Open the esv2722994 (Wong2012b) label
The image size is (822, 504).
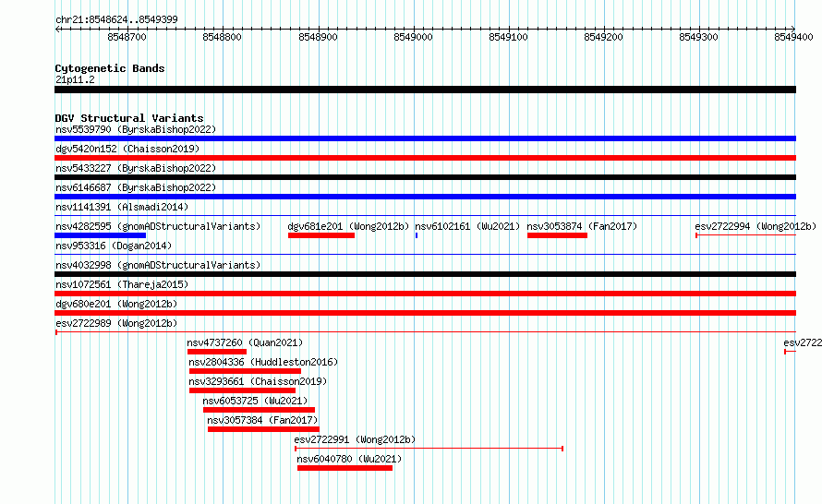tap(756, 226)
